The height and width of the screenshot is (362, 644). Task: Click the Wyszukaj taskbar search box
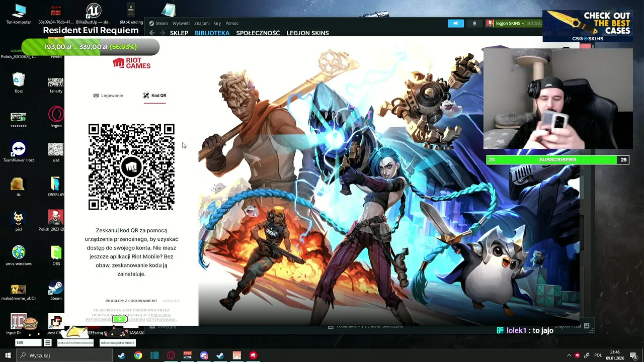pos(64,355)
